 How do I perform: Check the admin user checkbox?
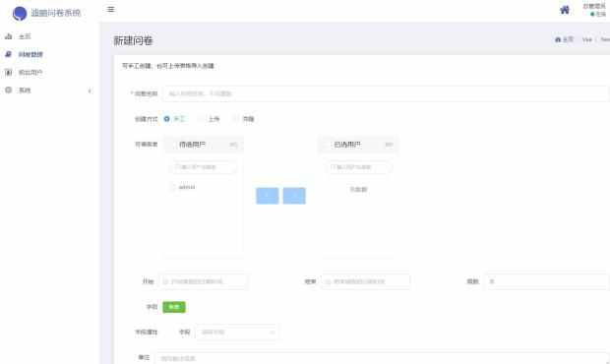point(172,188)
